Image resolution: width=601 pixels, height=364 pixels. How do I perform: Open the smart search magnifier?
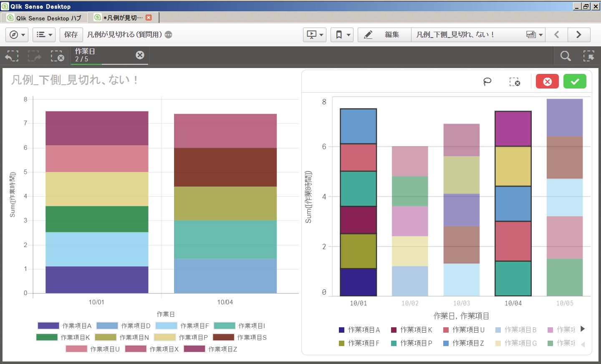(x=566, y=56)
